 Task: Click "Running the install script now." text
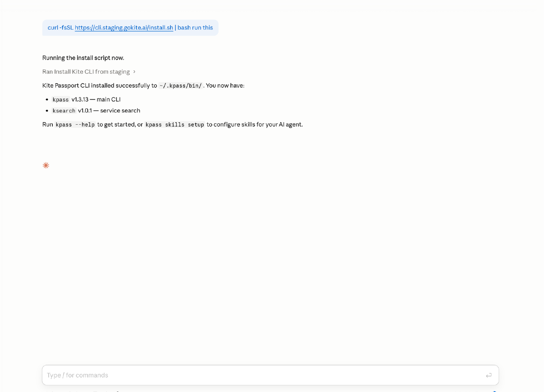(x=83, y=58)
